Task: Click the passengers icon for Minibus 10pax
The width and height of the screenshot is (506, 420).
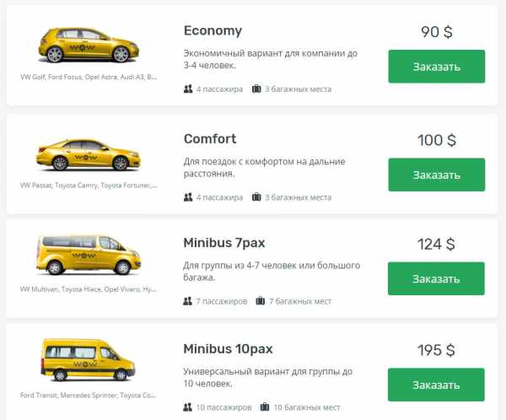Action: 188,407
